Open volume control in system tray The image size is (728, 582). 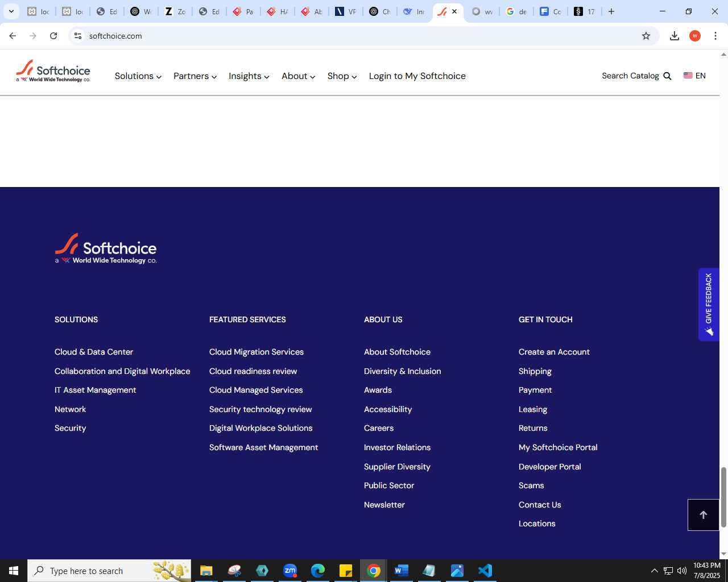click(682, 571)
